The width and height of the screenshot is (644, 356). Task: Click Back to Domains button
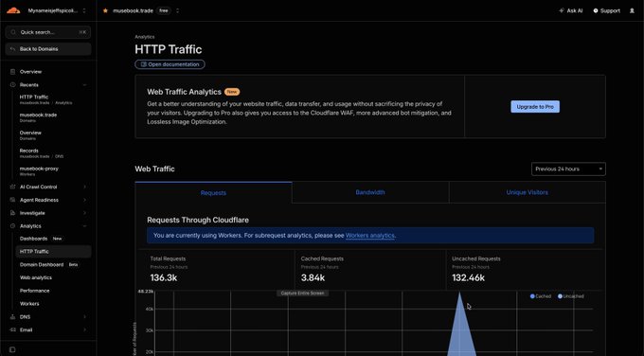(48, 49)
